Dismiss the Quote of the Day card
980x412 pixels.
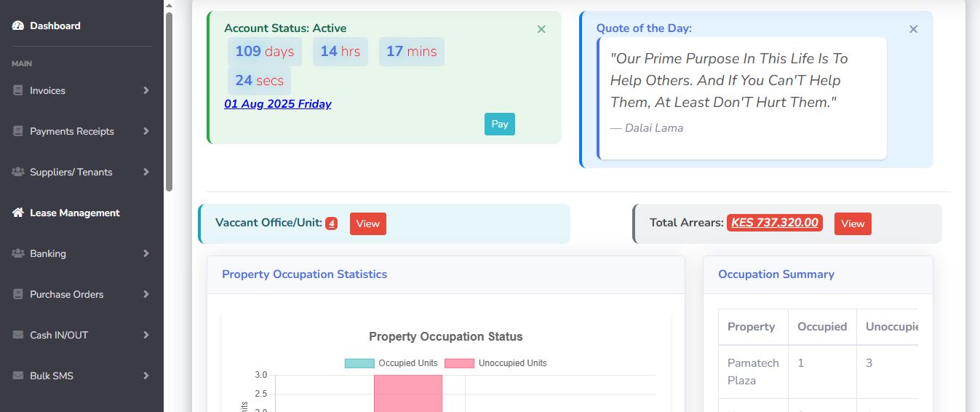913,29
